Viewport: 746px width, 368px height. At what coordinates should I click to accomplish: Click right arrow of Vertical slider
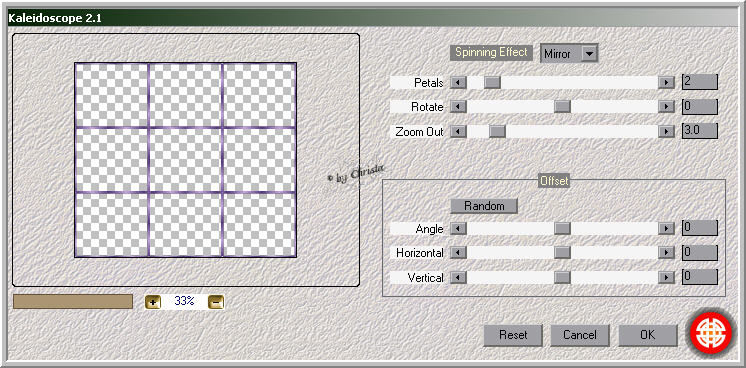(x=666, y=277)
